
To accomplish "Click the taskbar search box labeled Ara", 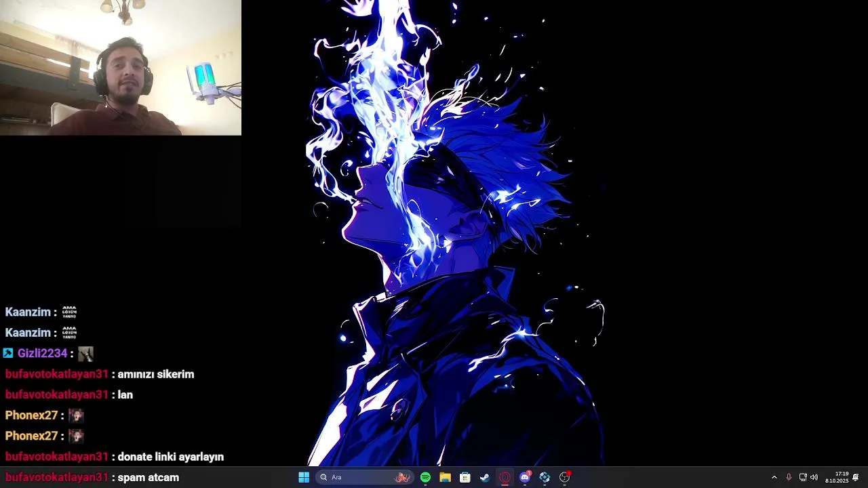I will click(365, 477).
